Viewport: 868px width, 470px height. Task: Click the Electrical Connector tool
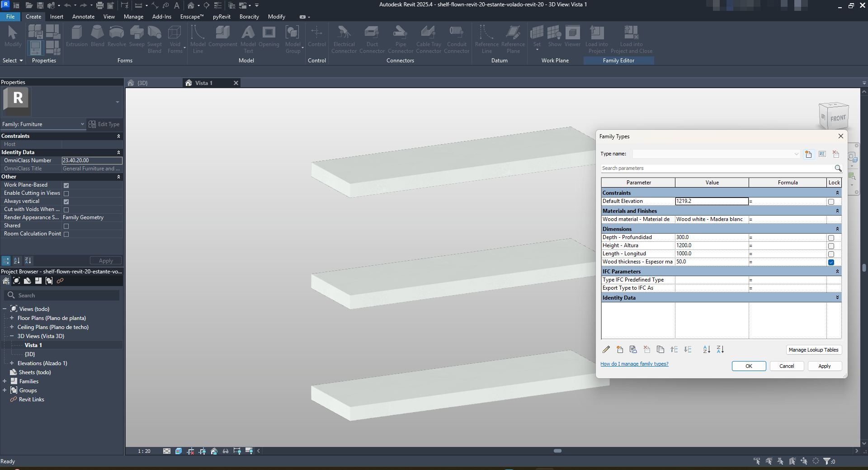coord(344,39)
